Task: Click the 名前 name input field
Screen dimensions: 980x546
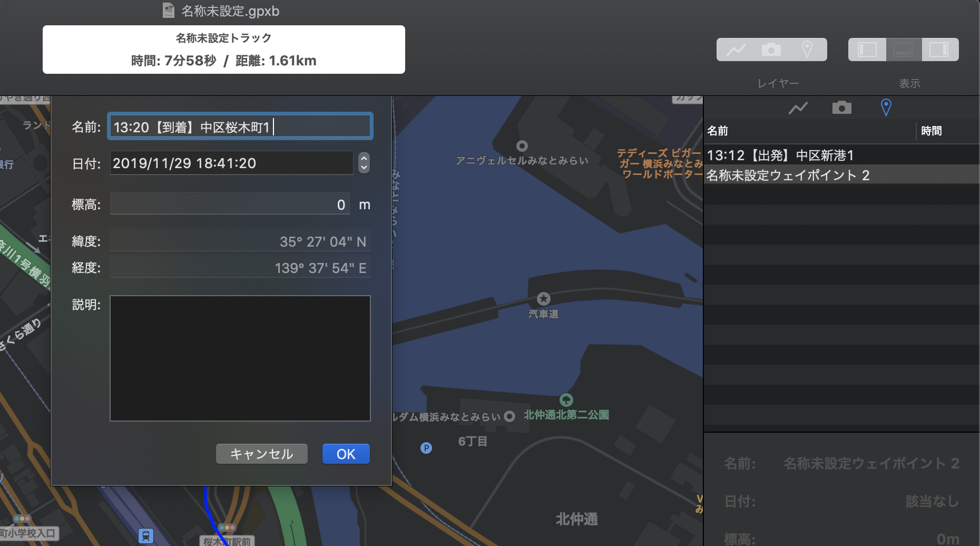Action: coord(240,126)
